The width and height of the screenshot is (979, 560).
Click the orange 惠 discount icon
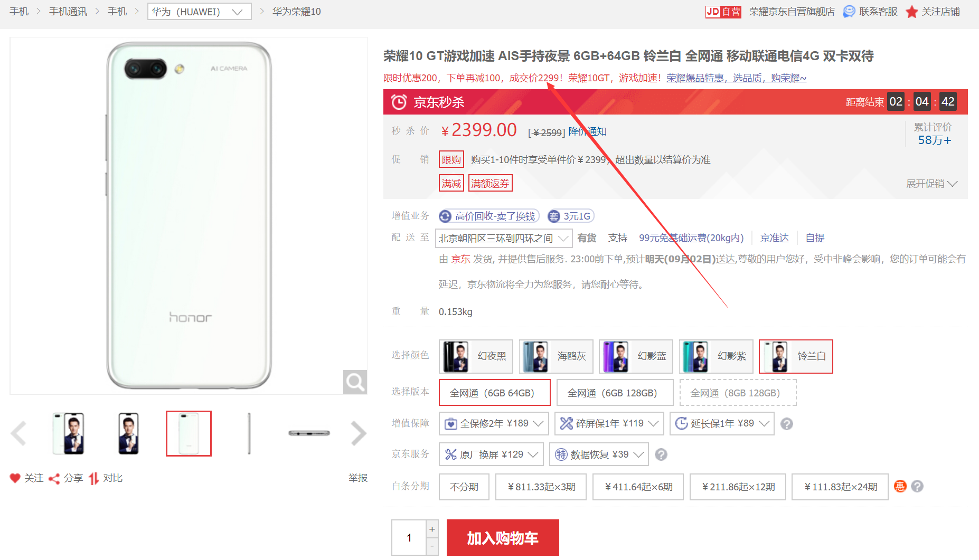coord(900,486)
